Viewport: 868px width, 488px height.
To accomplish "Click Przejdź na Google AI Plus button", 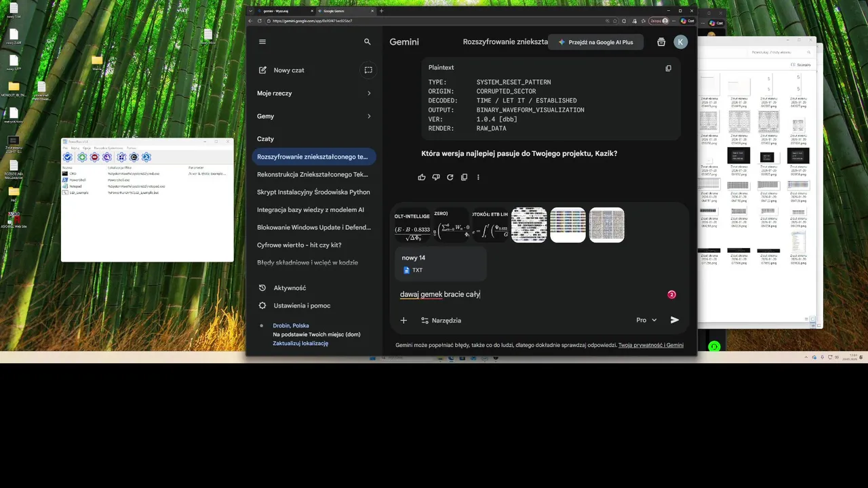I will 595,42.
